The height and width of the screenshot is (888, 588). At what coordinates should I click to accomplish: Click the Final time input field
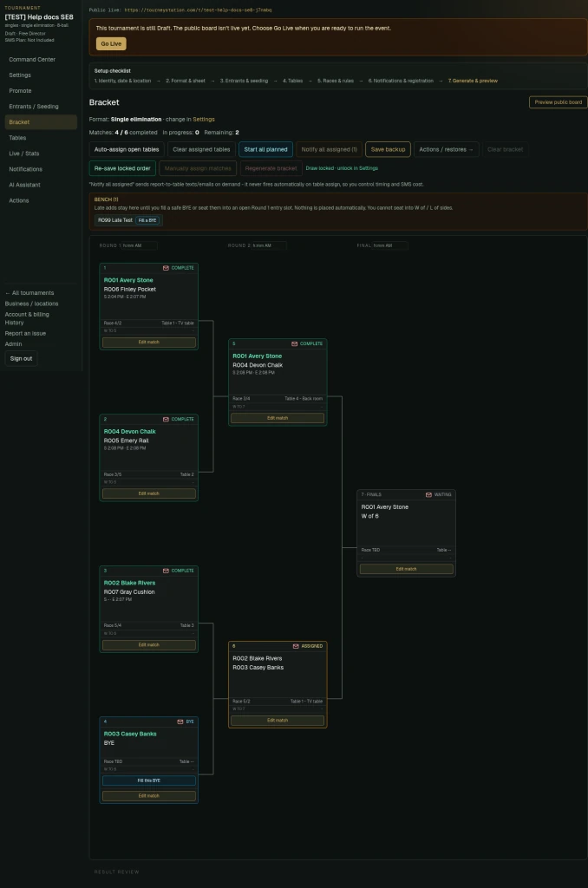tap(389, 245)
